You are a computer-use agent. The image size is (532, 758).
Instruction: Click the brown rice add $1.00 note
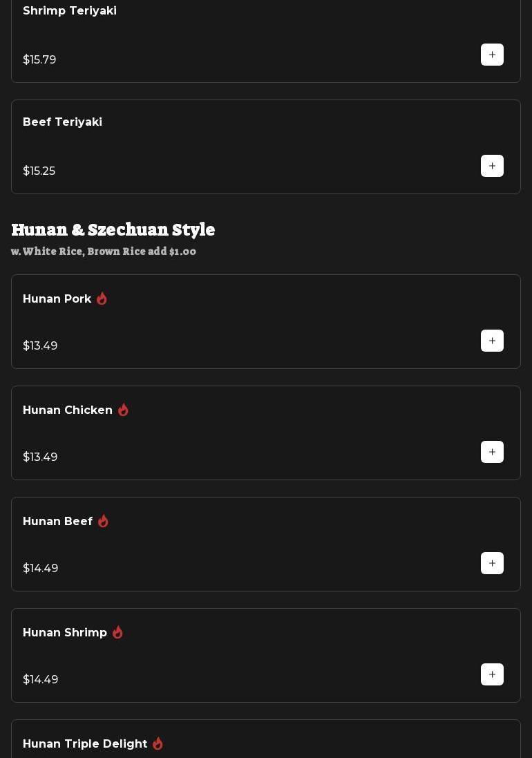click(104, 252)
